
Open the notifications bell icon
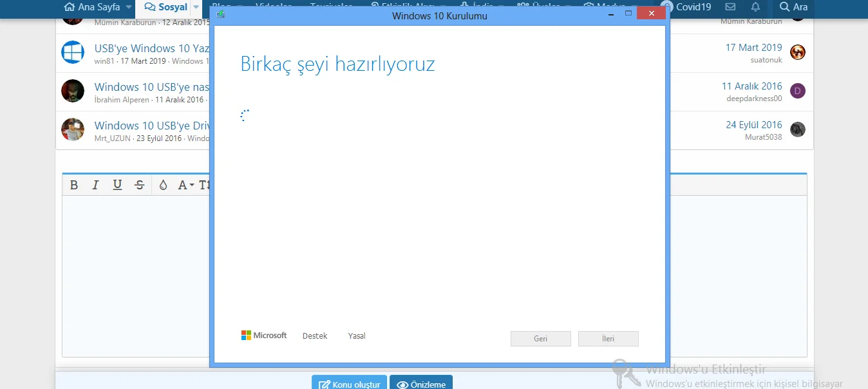pyautogui.click(x=755, y=7)
